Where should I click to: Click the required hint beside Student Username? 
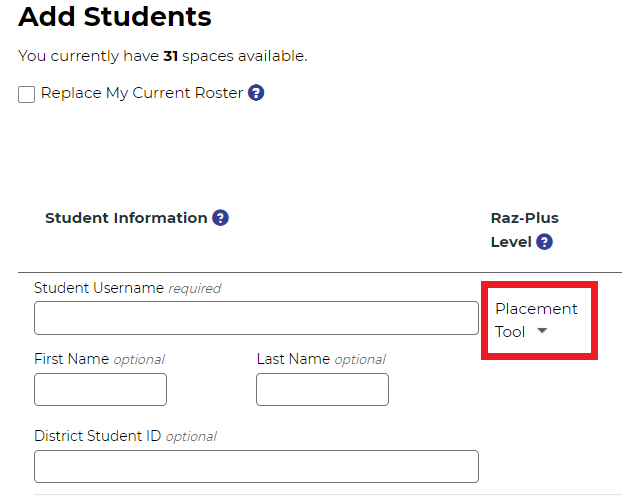point(194,289)
